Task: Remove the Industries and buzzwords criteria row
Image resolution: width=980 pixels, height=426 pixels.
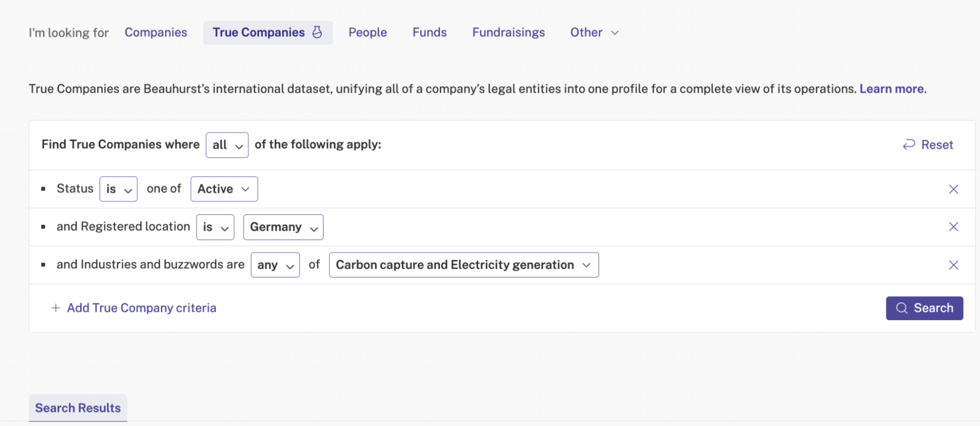Action: (953, 265)
